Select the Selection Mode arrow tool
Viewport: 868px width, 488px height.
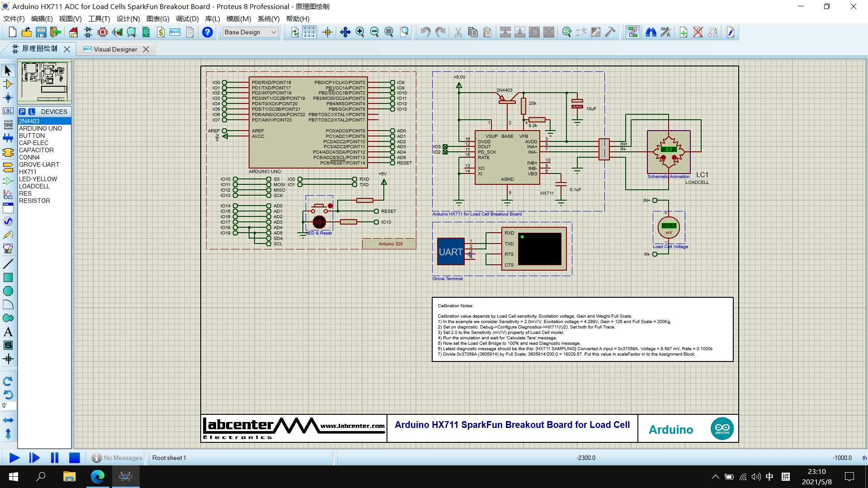(x=8, y=70)
